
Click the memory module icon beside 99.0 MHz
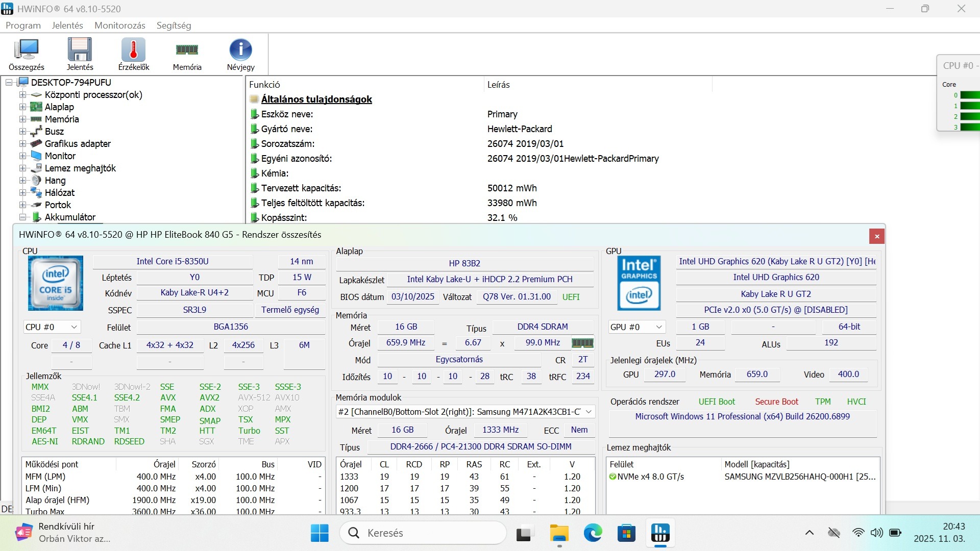[582, 343]
